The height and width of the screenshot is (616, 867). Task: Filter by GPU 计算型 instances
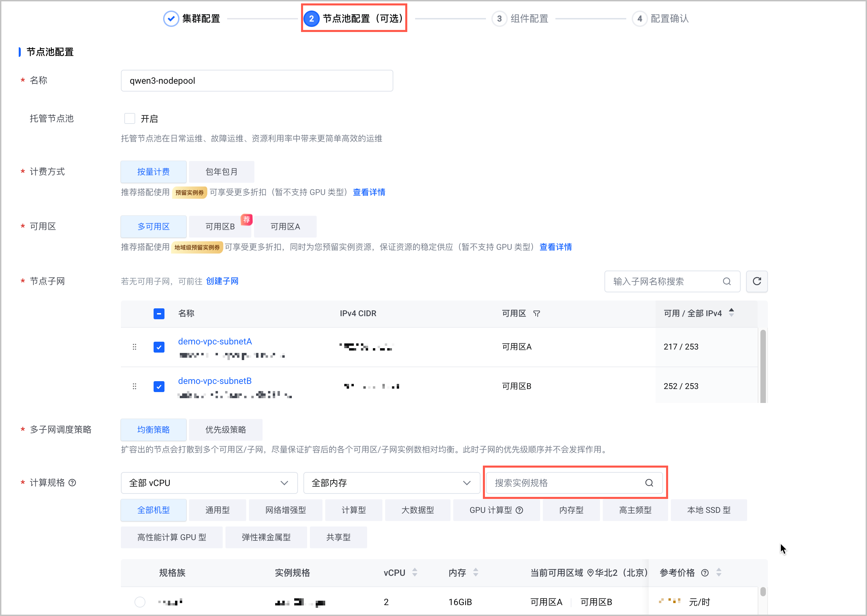(x=496, y=510)
